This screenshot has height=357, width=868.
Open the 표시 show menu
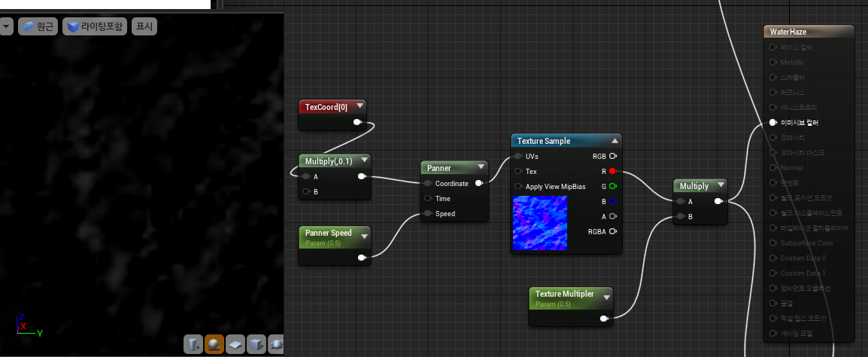point(144,26)
